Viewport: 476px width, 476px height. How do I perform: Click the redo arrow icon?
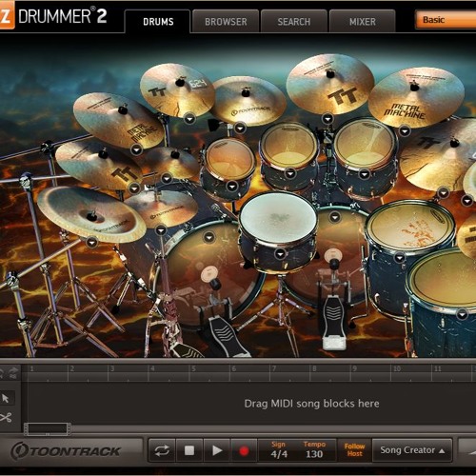[13, 373]
